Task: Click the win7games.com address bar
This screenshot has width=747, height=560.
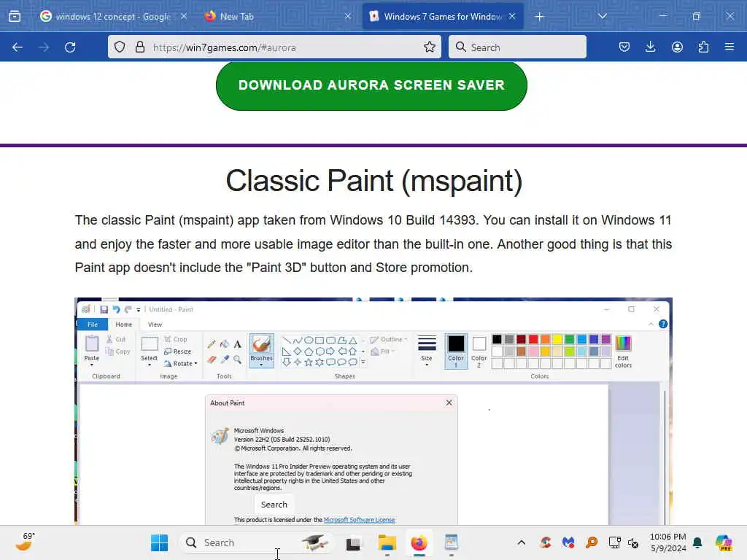Action: point(274,47)
